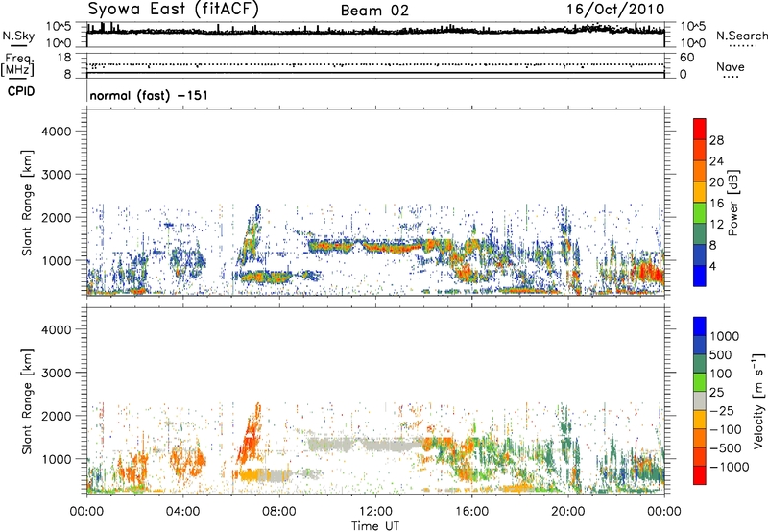
Task: Click the "04:00" time tick label
Action: click(x=182, y=512)
